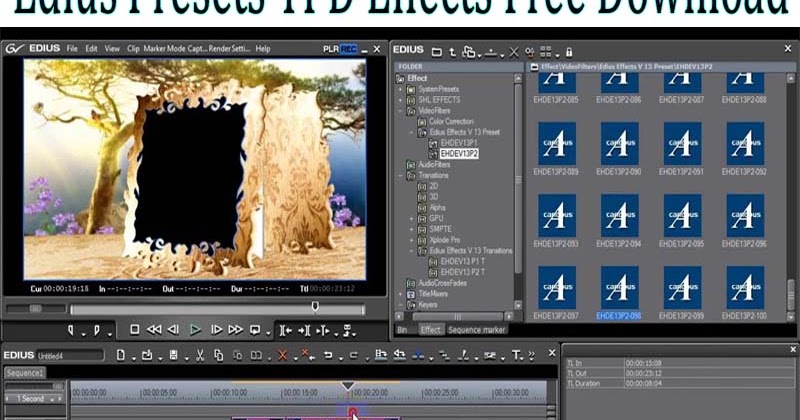Image resolution: width=800 pixels, height=420 pixels.
Task: Open Title creation T icon
Action: 516,355
